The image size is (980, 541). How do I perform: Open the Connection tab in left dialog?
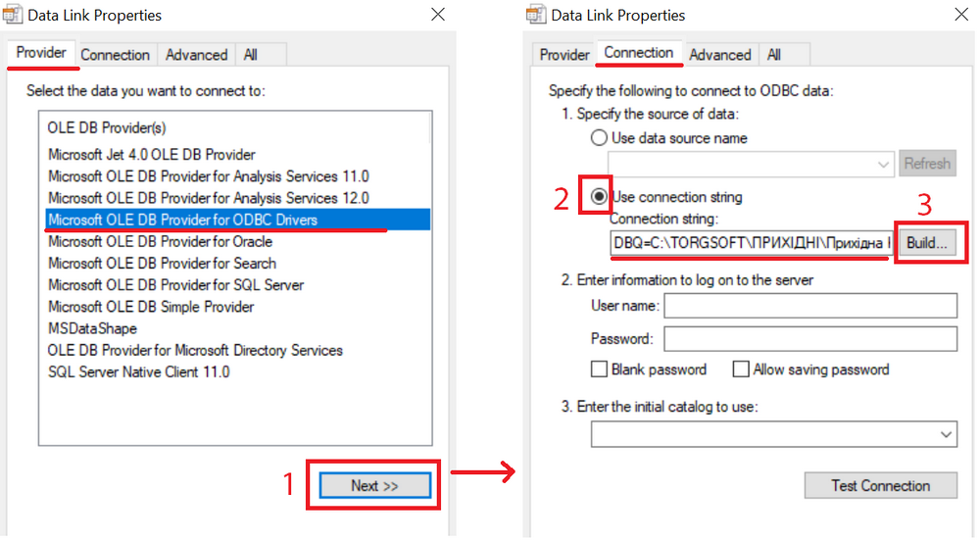coord(115,55)
